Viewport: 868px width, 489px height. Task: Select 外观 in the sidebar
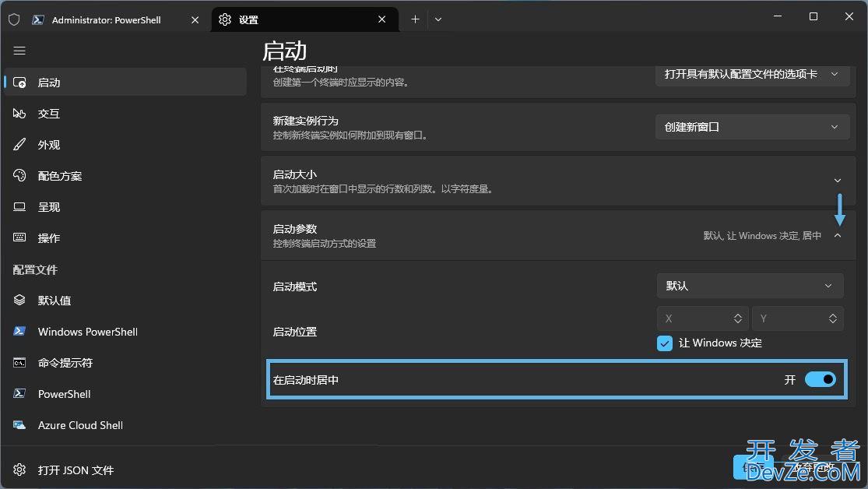[125, 145]
